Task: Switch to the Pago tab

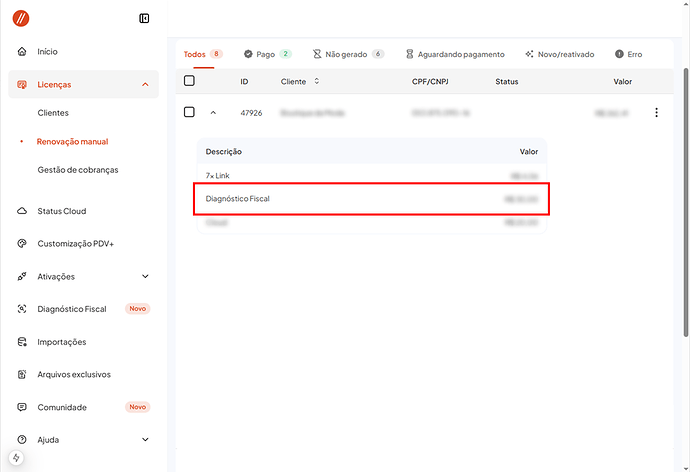Action: [267, 54]
